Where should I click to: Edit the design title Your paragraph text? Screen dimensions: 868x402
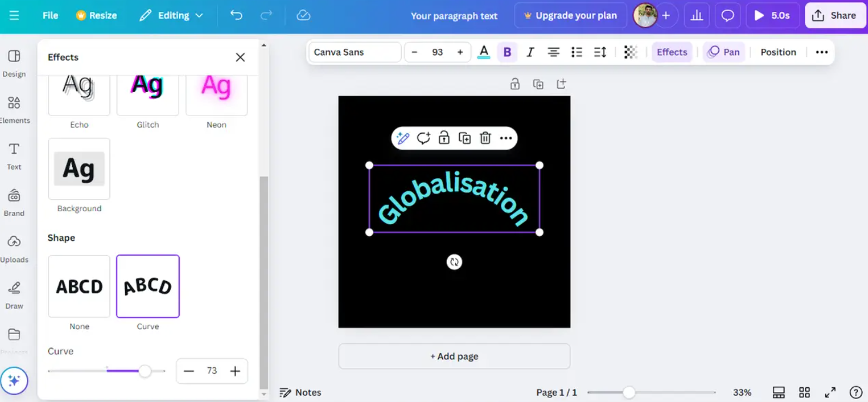point(454,16)
